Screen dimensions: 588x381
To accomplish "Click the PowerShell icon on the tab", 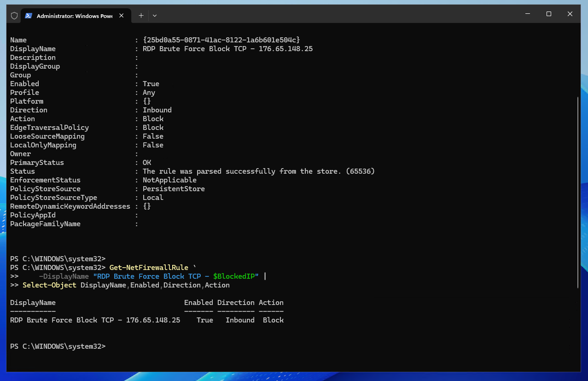I will [29, 16].
